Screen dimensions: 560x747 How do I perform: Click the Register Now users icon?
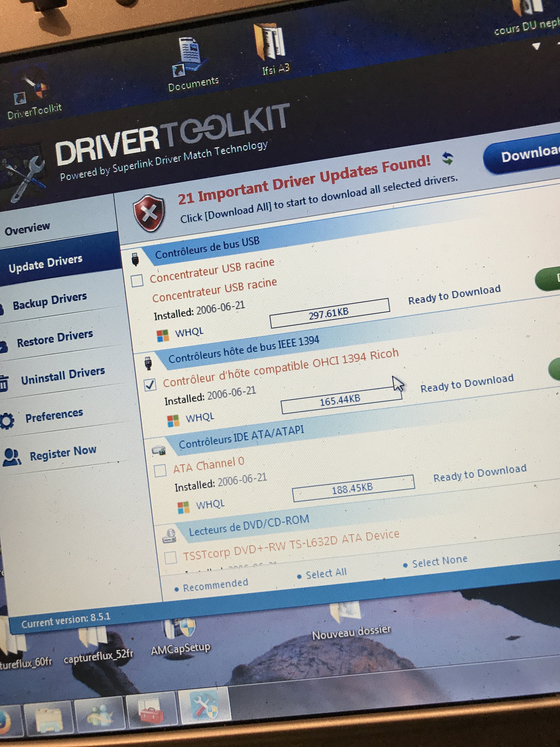click(11, 457)
